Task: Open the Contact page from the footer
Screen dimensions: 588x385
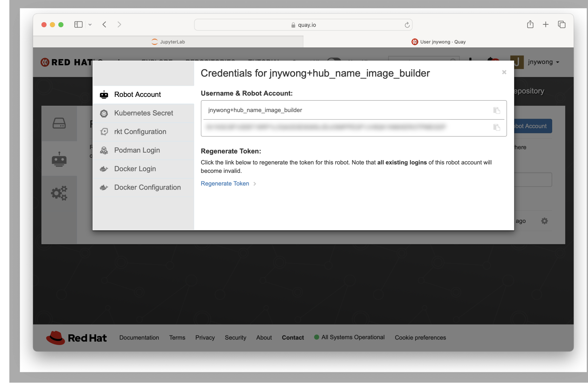Action: [292, 338]
